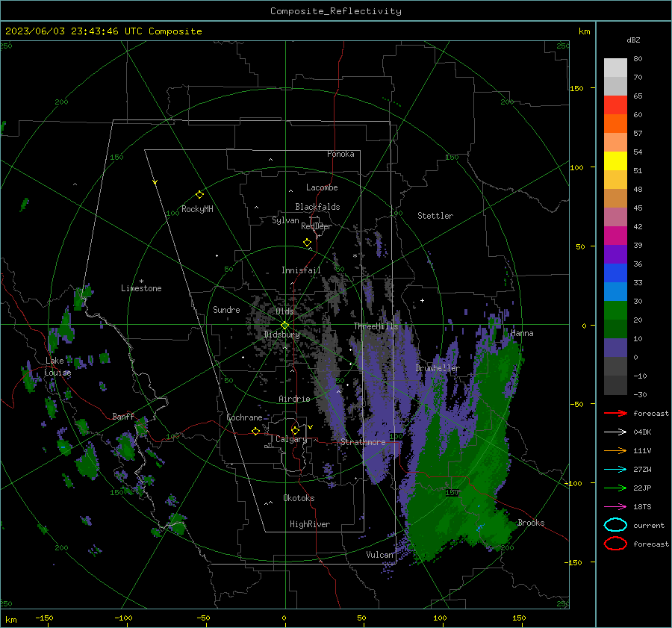Viewport: 672px width, 628px height.
Task: Click the blue 33 dBZ color swatch
Action: (615, 273)
